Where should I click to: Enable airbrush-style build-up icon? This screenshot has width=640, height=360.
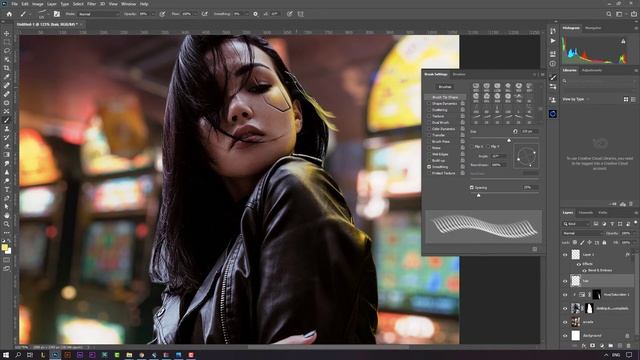204,14
